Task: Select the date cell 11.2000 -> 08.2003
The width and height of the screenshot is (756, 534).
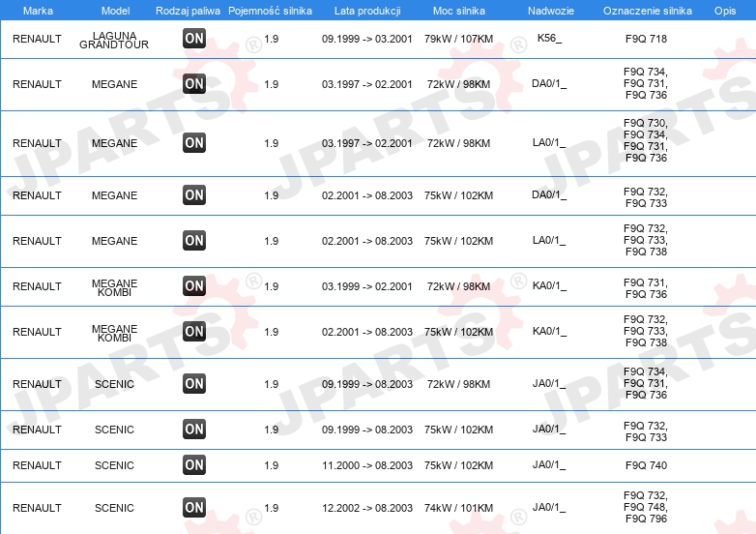Action: pyautogui.click(x=367, y=465)
